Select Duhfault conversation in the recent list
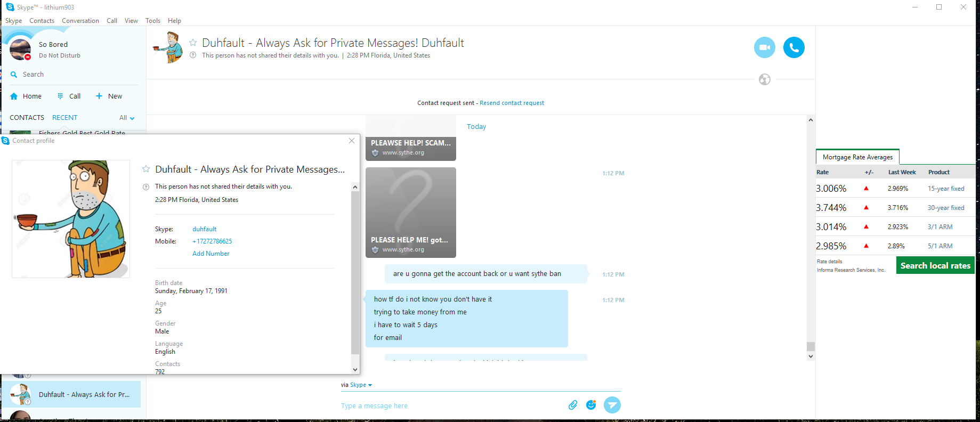 71,394
